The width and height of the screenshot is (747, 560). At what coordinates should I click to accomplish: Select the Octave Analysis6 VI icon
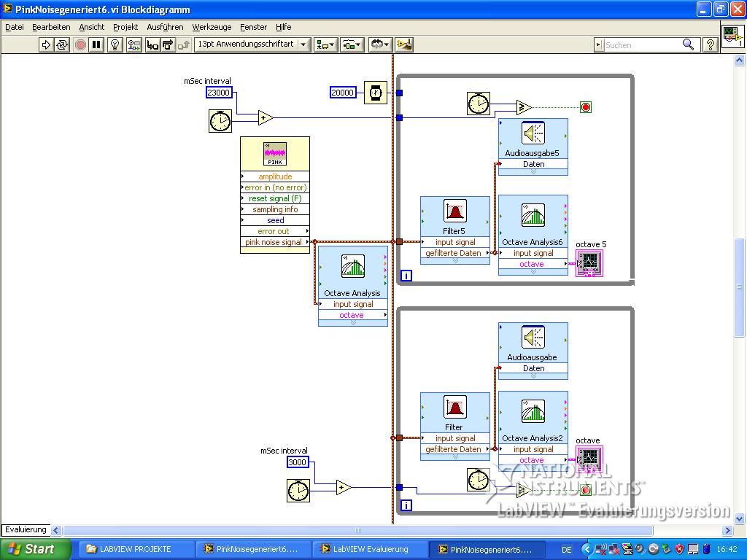click(x=533, y=215)
